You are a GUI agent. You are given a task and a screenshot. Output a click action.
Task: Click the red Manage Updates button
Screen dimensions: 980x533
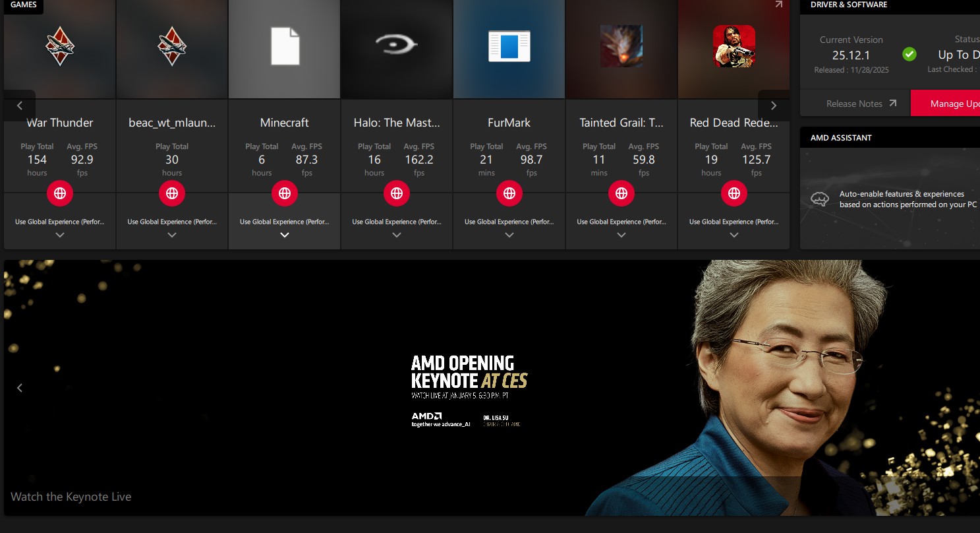(x=945, y=104)
